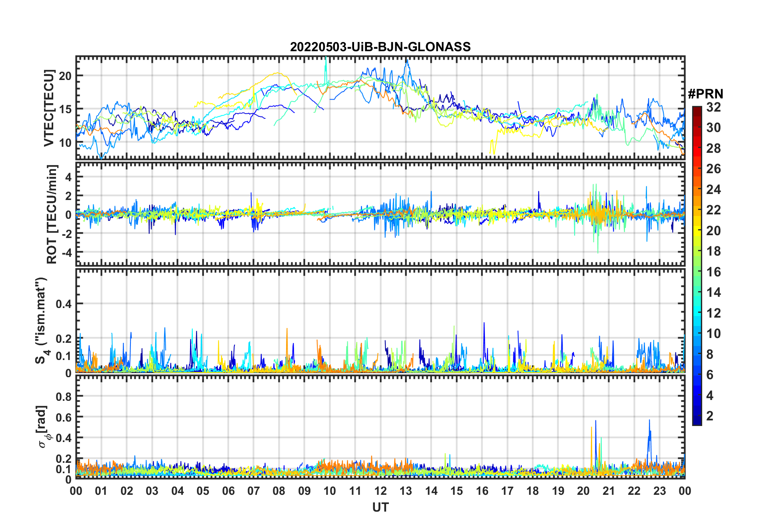Click the colorbar tick label 32

click(713, 107)
